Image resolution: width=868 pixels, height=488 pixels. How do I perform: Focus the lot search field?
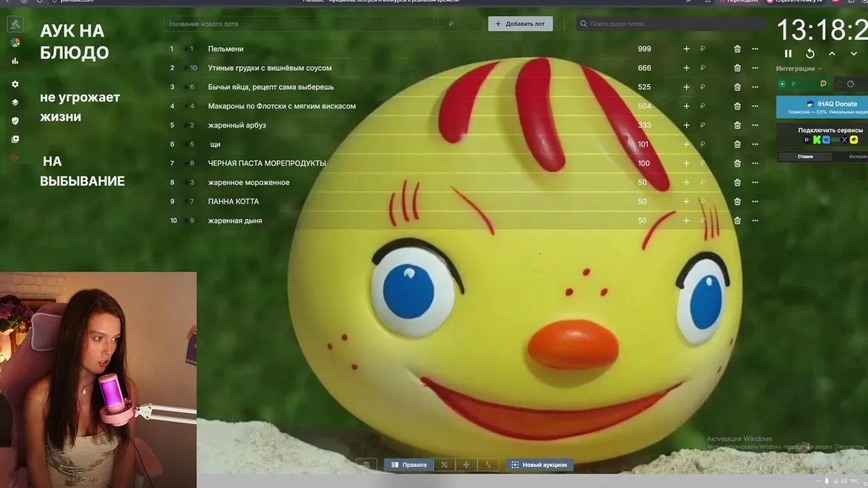(x=671, y=24)
